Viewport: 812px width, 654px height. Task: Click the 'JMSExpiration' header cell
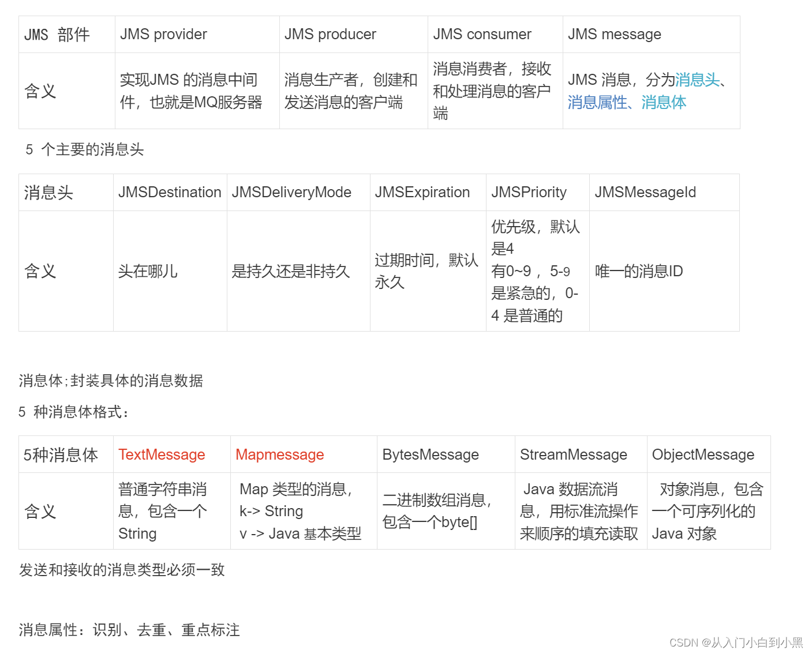(428, 193)
